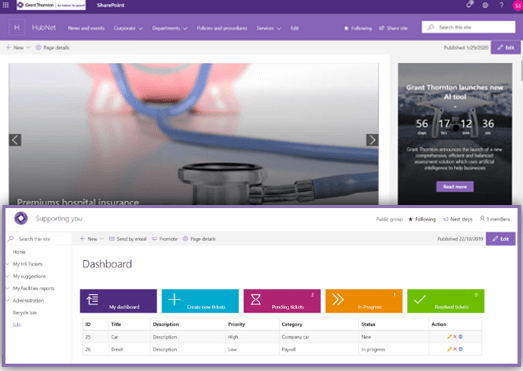Open the My dashboard tile

118,301
